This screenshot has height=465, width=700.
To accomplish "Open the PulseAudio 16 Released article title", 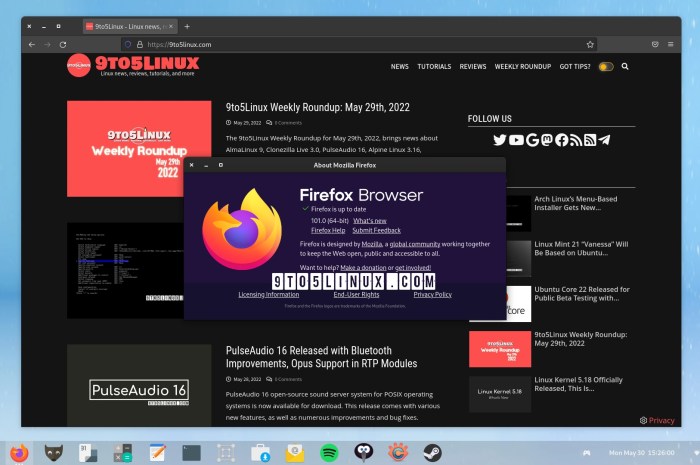I will point(321,357).
